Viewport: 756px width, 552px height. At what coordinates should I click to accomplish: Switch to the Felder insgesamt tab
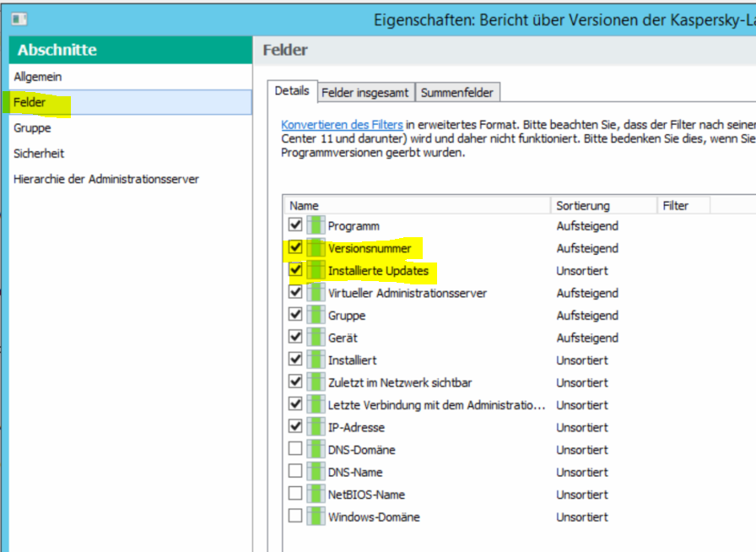(365, 93)
